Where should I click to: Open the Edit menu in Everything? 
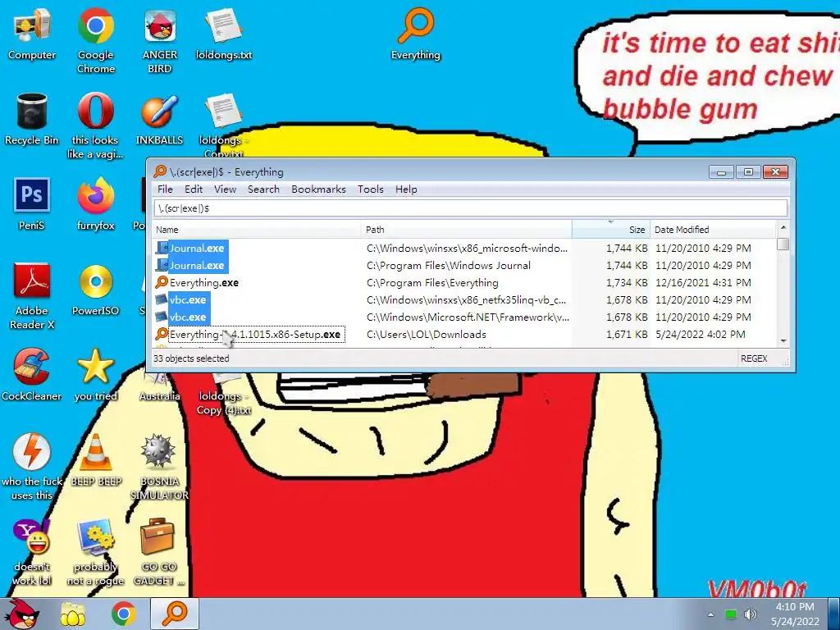point(194,189)
